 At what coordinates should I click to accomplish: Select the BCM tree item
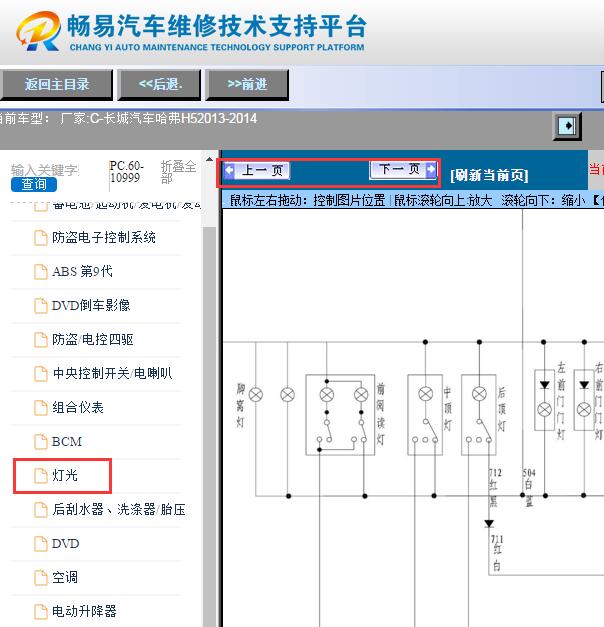[67, 441]
